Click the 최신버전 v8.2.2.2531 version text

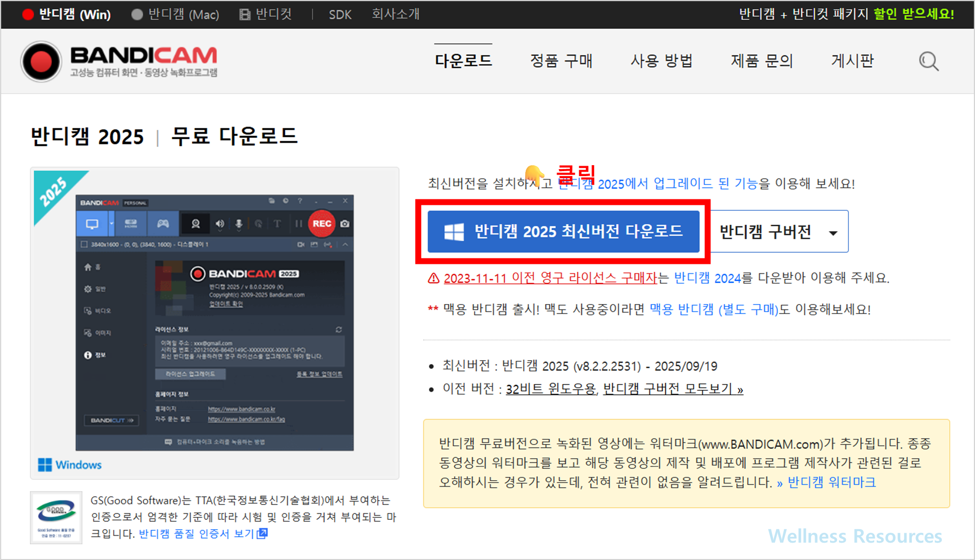(x=580, y=366)
